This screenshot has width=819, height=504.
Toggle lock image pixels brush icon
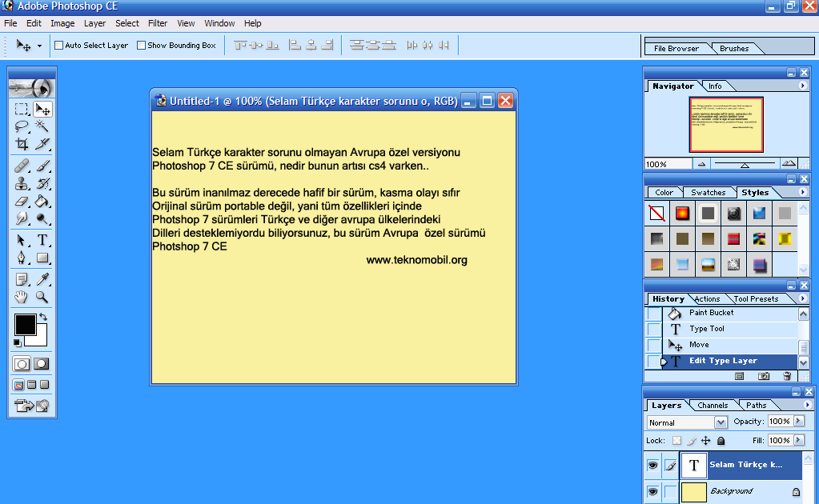[692, 440]
